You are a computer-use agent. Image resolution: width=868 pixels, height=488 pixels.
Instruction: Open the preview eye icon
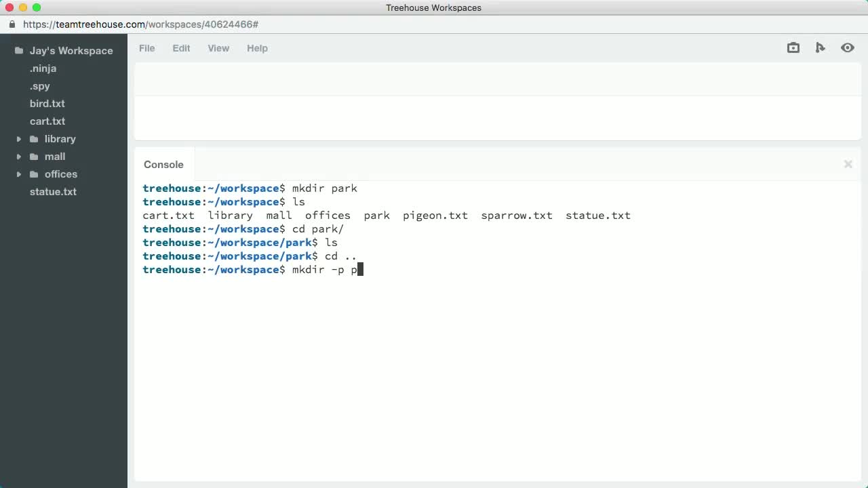847,47
